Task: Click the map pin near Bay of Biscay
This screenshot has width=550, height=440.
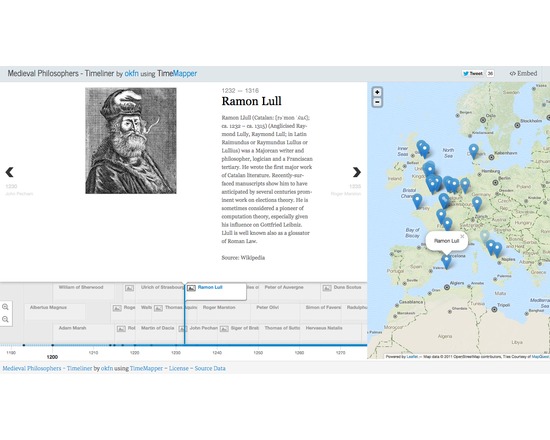Action: (x=417, y=202)
